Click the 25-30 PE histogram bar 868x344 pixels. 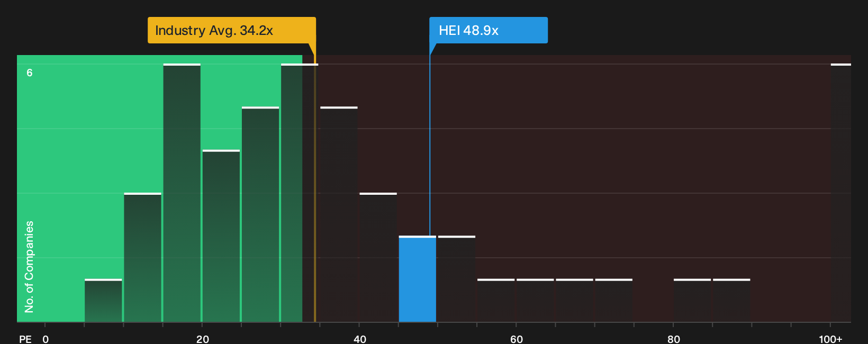click(x=260, y=214)
